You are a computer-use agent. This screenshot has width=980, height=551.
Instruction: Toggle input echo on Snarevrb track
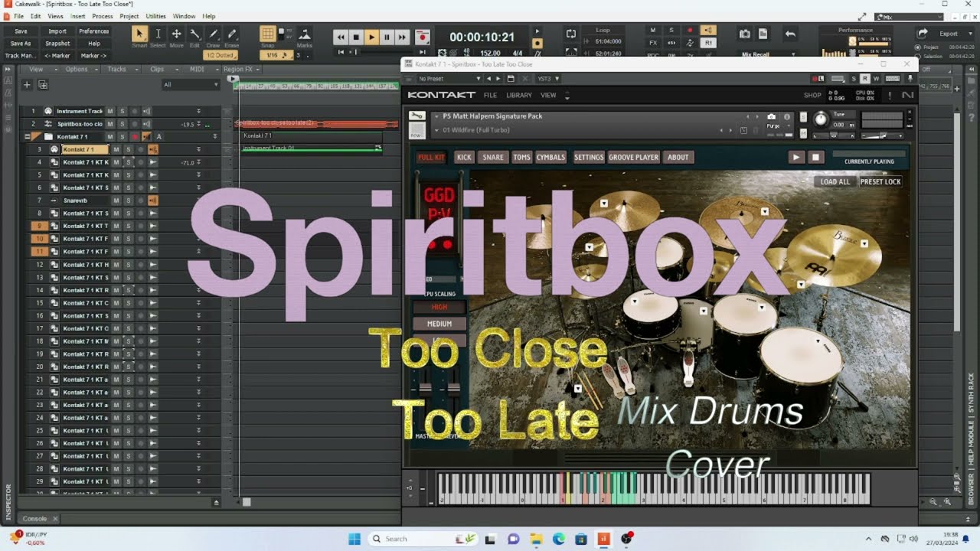pos(152,201)
